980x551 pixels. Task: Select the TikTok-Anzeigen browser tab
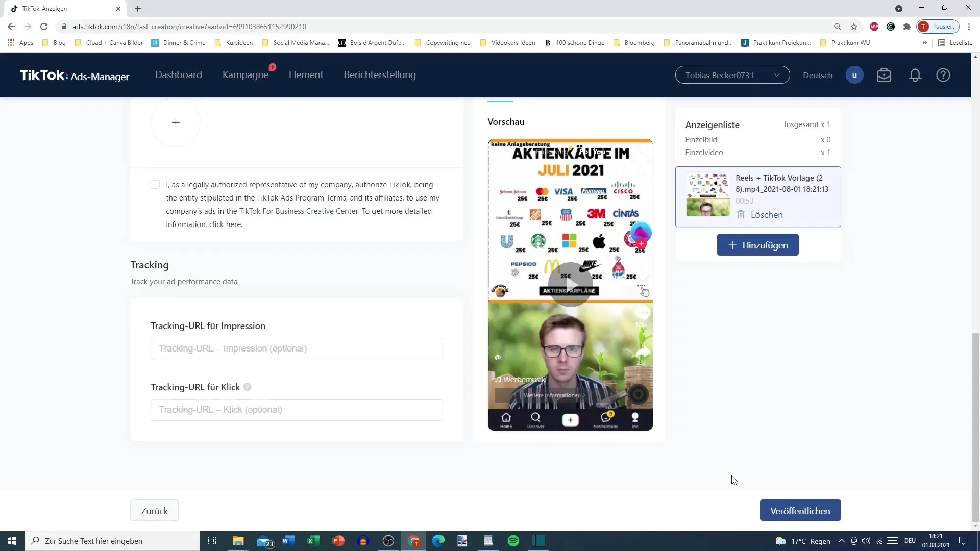click(65, 9)
